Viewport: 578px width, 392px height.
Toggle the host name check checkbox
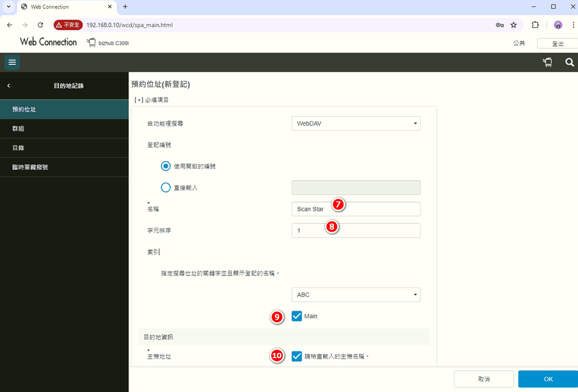(297, 356)
